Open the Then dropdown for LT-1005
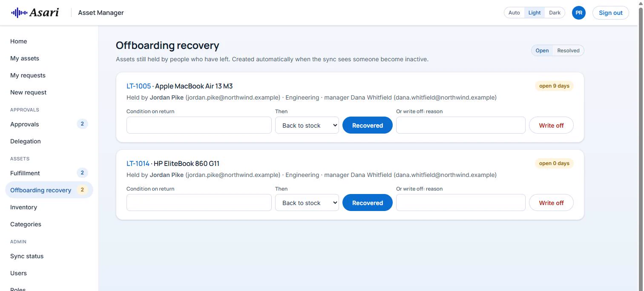644x291 pixels. [307, 126]
